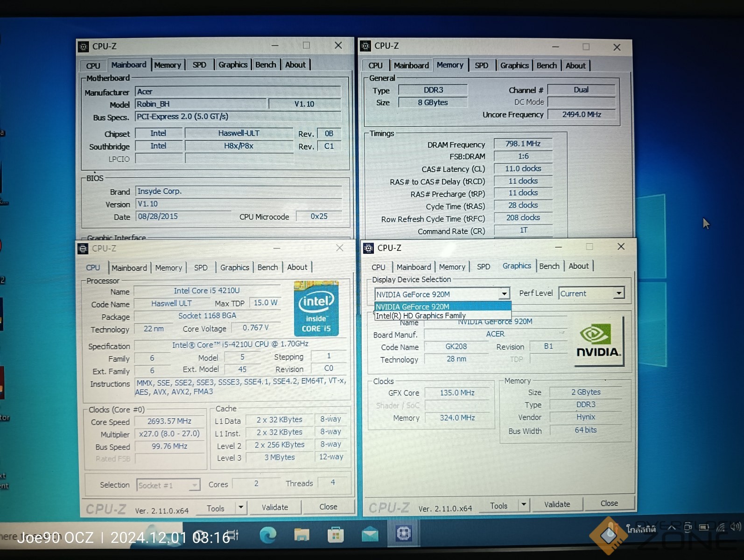Click the Specification value i5-4210U CPU @ 1.70GHz
744x560 pixels.
[x=240, y=344]
